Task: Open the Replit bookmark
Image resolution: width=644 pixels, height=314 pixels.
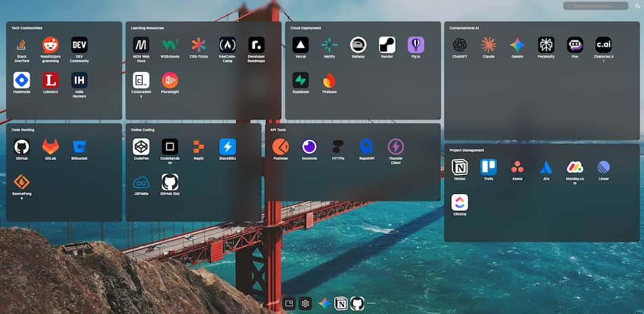Action: tap(199, 147)
